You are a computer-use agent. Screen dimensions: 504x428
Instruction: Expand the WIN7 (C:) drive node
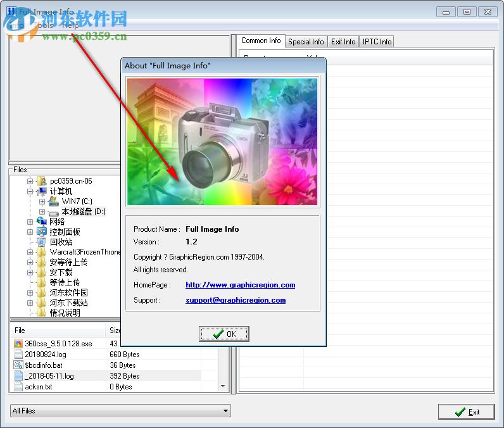(x=42, y=201)
